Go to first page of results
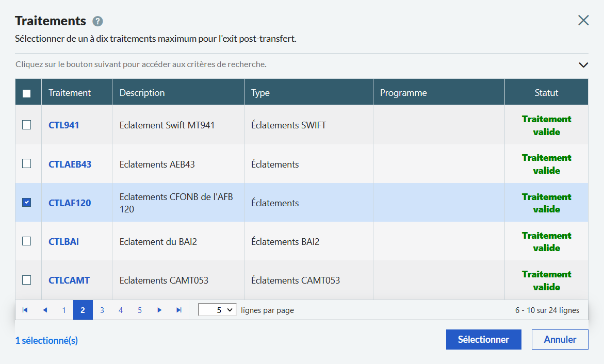Viewport: 604px width, 364px height. 25,310
